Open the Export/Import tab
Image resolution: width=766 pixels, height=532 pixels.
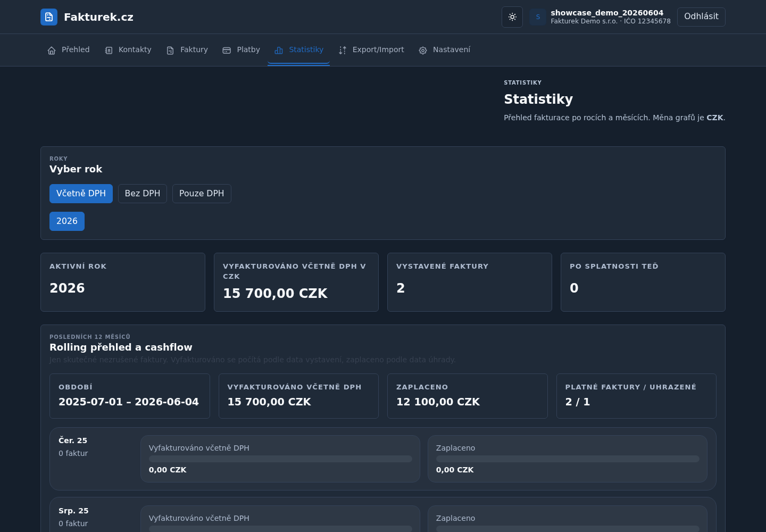[371, 50]
